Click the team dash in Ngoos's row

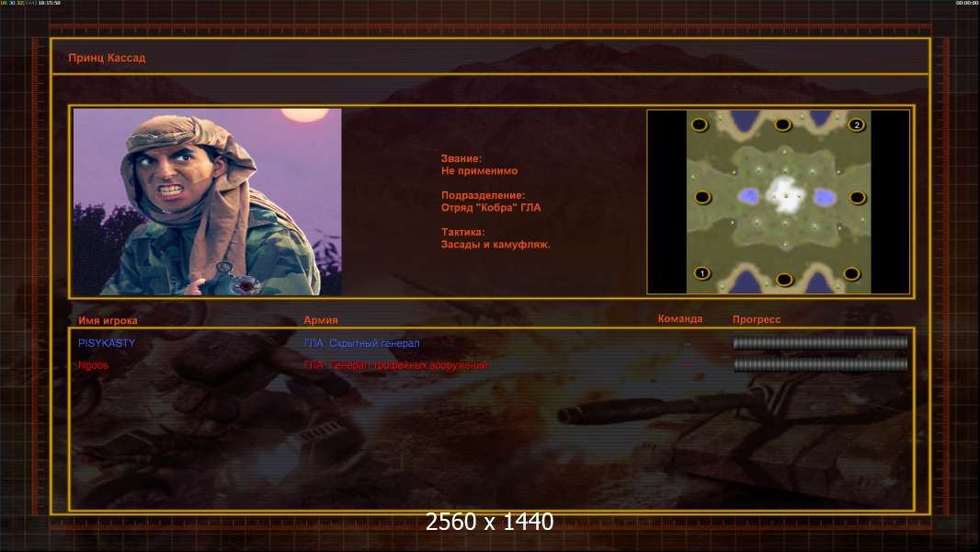[688, 366]
